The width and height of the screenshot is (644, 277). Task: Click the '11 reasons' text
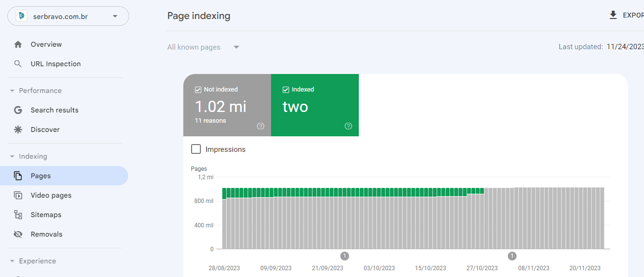click(211, 121)
